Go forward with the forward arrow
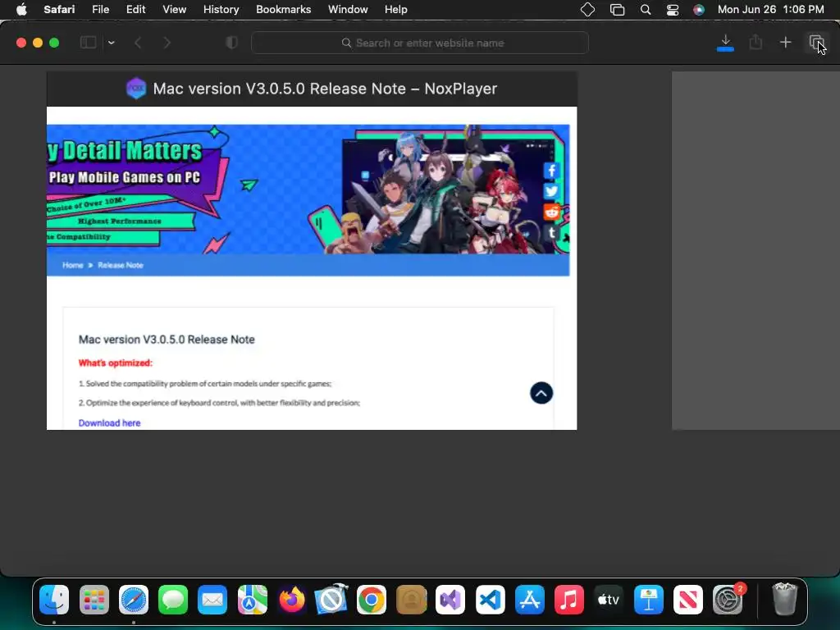Screen dimensions: 840x630 [167, 43]
